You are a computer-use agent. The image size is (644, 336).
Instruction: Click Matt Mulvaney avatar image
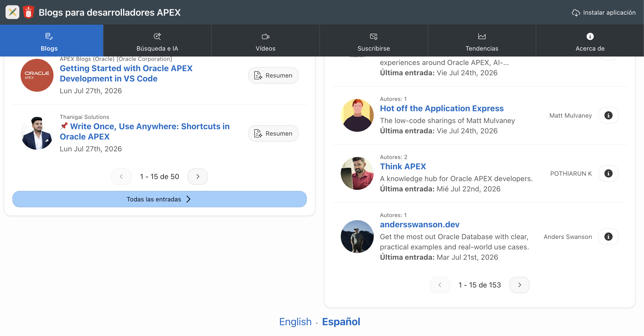coord(357,115)
